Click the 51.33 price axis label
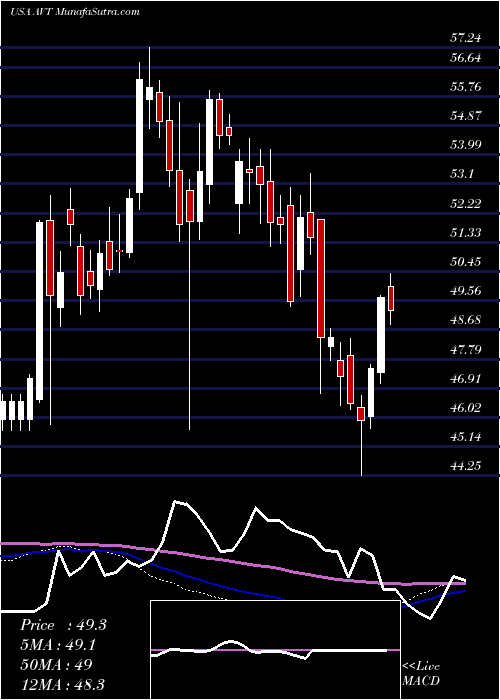The image size is (500, 700). click(466, 233)
